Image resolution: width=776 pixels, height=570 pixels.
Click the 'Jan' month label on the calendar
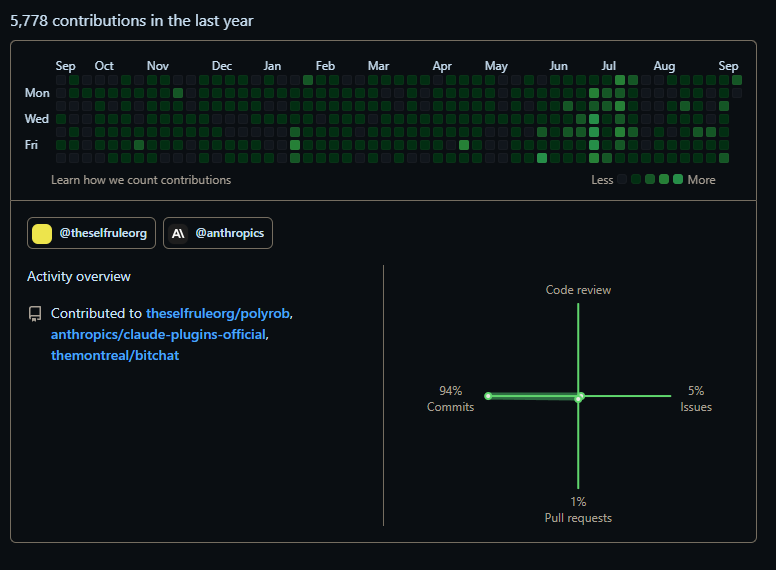coord(272,66)
